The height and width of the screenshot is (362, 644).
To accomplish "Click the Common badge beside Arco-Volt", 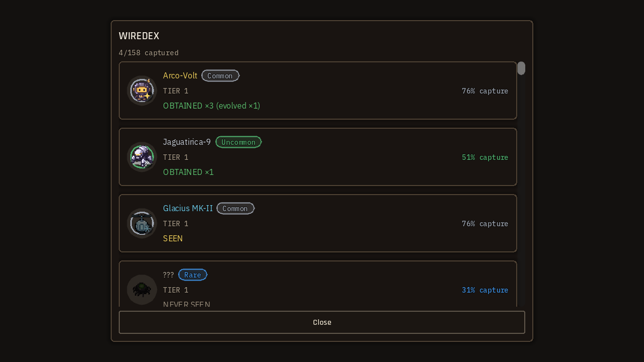I will [x=220, y=76].
